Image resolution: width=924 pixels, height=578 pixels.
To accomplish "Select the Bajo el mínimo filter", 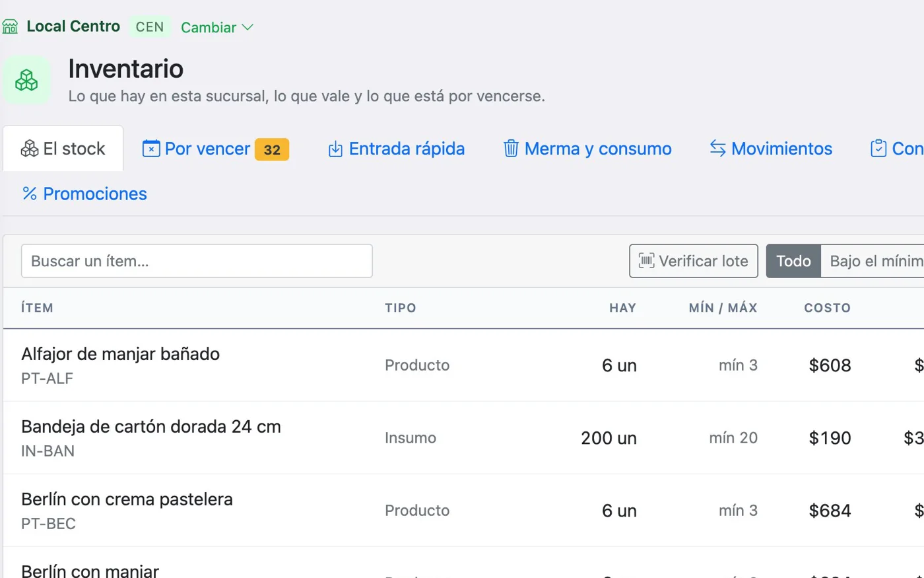I will coord(873,261).
